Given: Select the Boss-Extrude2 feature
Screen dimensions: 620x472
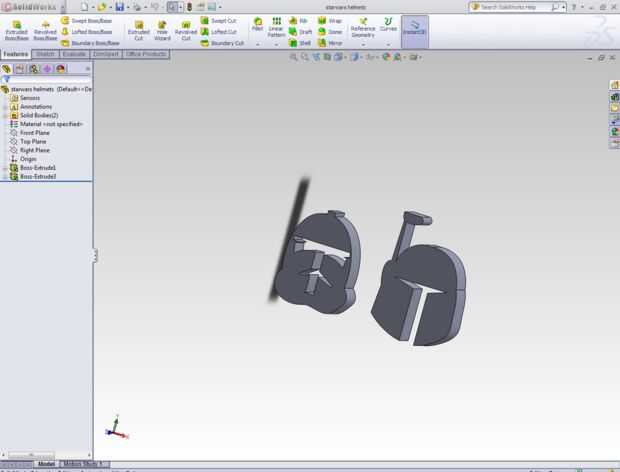Looking at the screenshot, I should pos(33,176).
